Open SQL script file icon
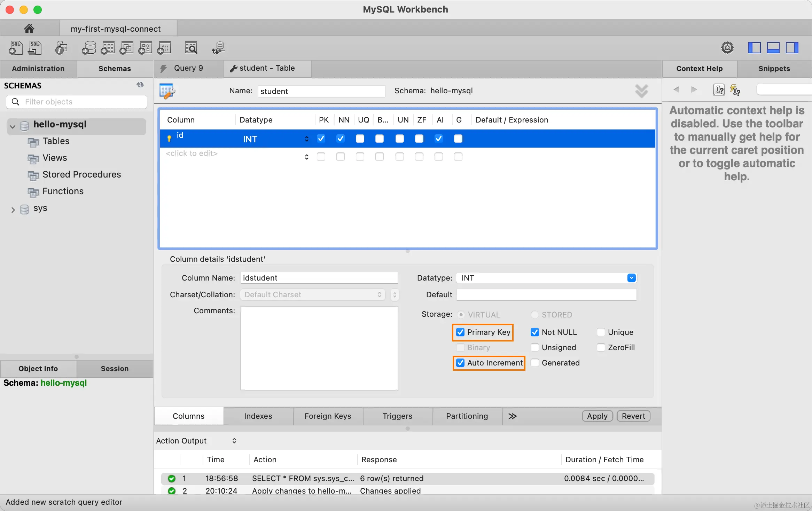Screen dimensions: 812x511 pos(34,48)
